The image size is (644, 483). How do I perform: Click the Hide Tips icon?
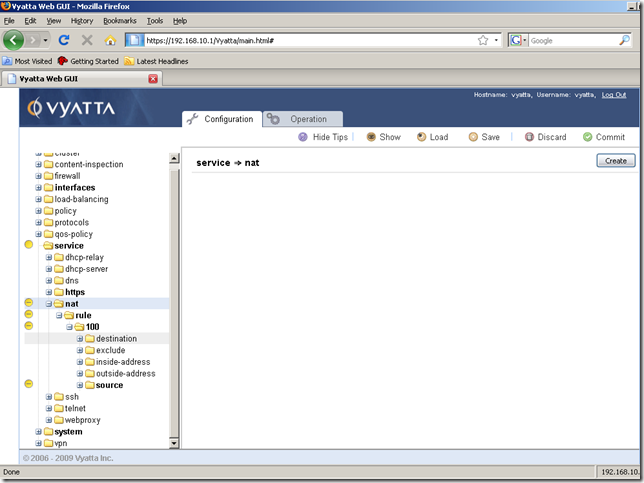303,137
